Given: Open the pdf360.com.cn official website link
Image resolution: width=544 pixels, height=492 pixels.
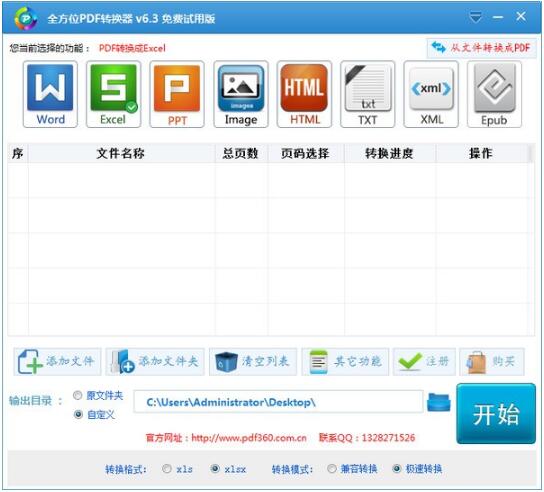Looking at the screenshot, I should (x=249, y=438).
